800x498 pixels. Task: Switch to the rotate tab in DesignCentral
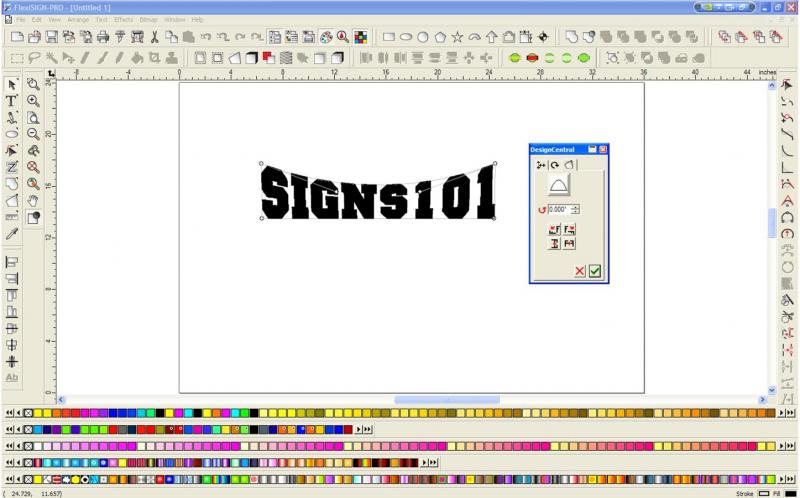555,165
